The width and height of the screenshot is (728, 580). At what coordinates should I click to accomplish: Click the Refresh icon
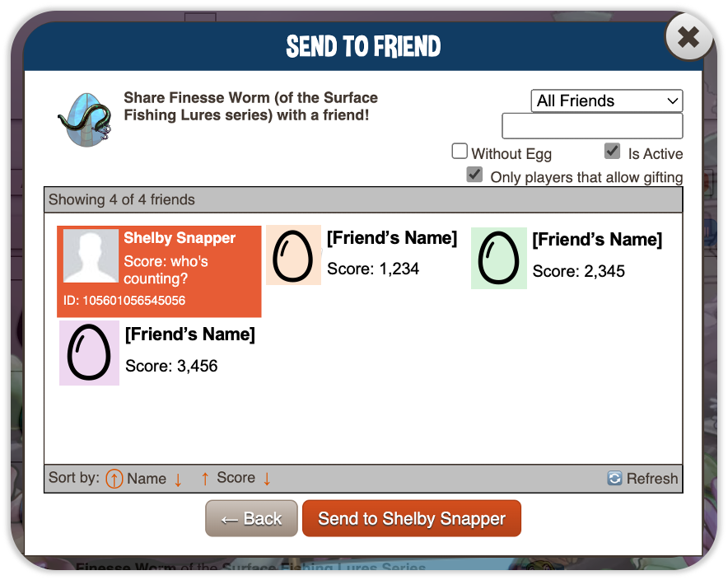coord(614,478)
